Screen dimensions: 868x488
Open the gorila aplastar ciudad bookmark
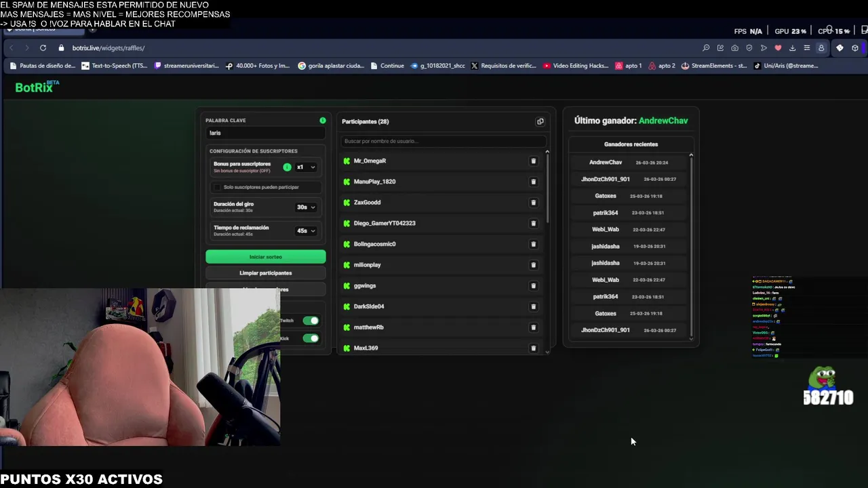coord(331,66)
